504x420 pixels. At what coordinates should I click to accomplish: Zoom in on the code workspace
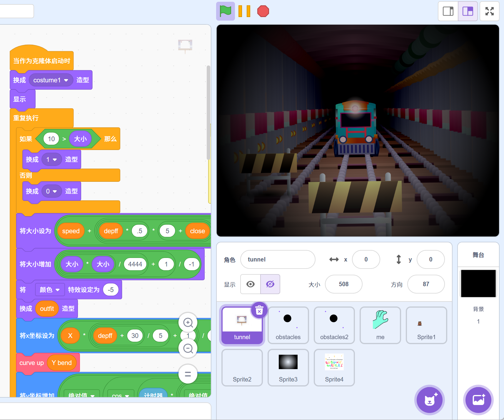(x=188, y=323)
